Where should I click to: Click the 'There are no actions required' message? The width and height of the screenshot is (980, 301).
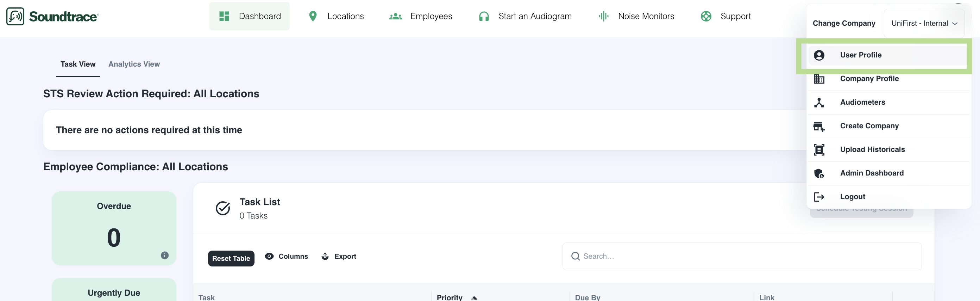[149, 130]
